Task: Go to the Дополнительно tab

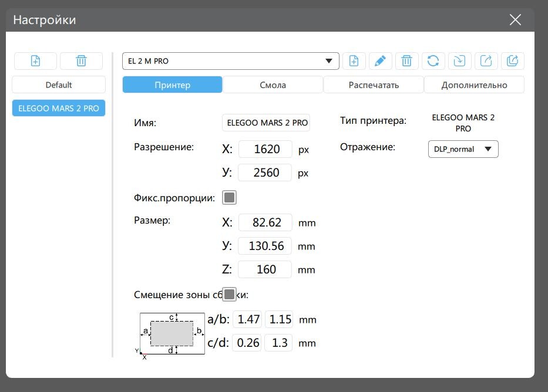Action: coord(474,85)
